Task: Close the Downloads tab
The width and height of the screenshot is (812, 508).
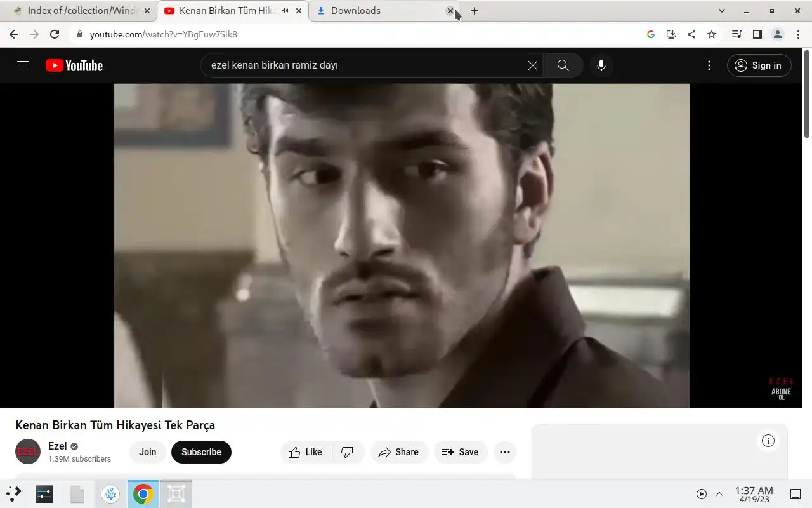Action: tap(450, 11)
